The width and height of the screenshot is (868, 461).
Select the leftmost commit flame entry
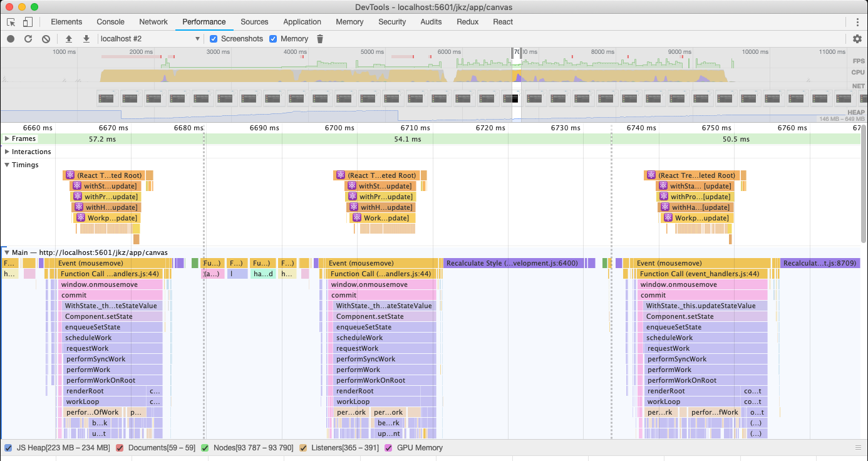point(110,295)
